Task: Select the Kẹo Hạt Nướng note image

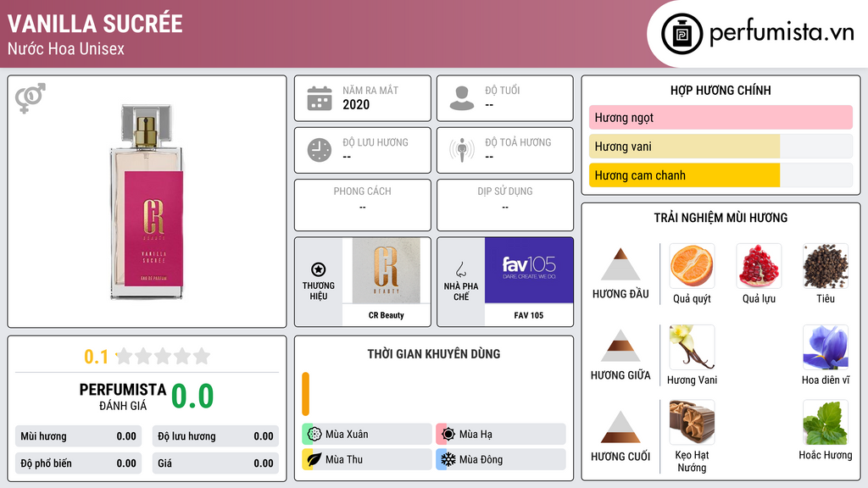Action: [692, 422]
